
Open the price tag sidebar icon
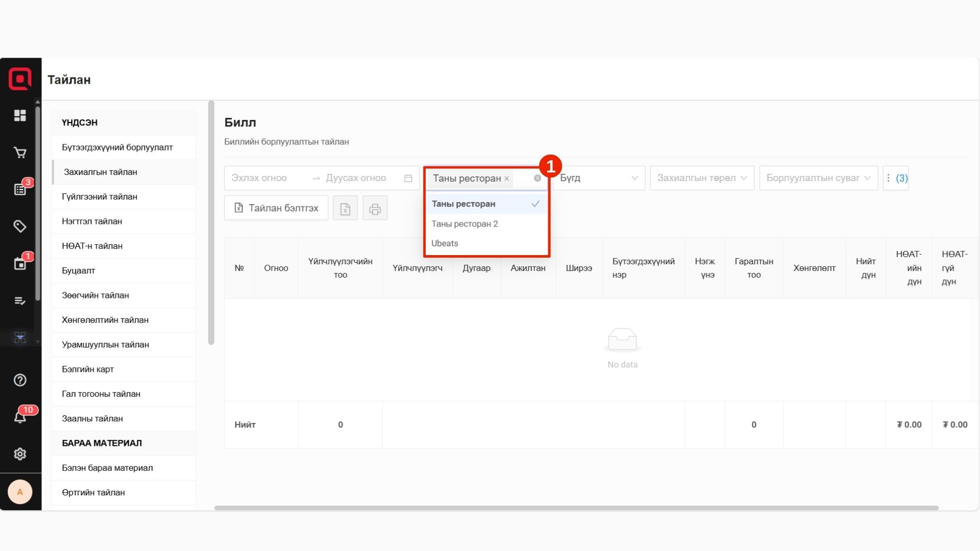click(x=20, y=226)
